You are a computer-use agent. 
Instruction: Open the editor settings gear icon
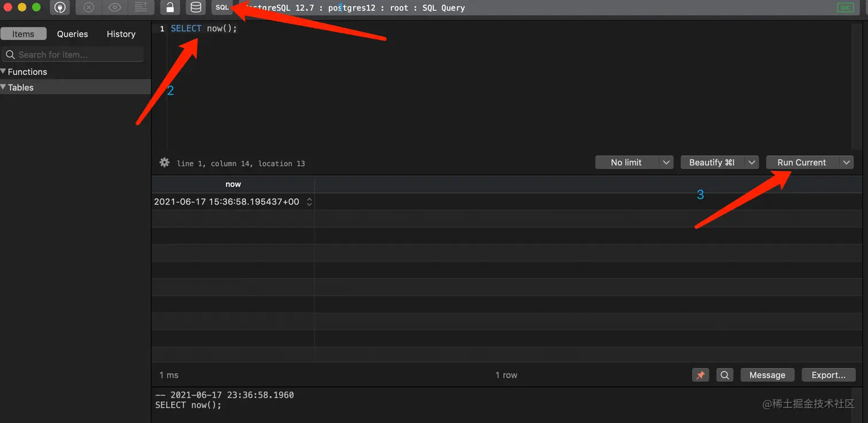click(165, 163)
